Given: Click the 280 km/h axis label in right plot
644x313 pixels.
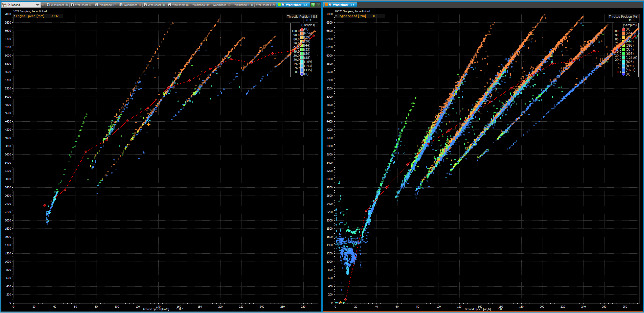Looking at the screenshot, I should (625, 307).
